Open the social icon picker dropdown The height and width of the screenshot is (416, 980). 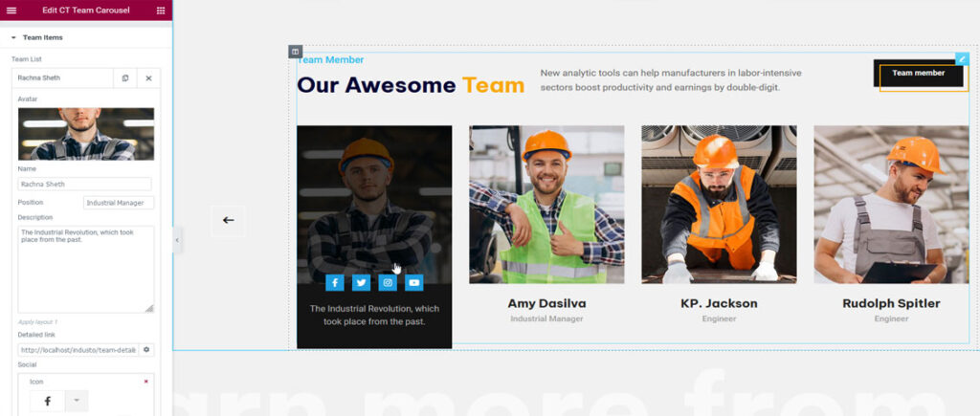click(75, 401)
